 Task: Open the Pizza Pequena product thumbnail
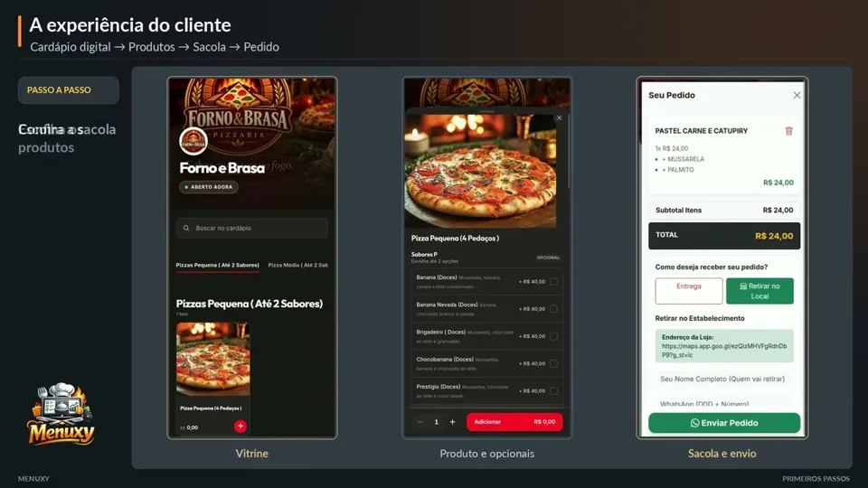coord(213,359)
